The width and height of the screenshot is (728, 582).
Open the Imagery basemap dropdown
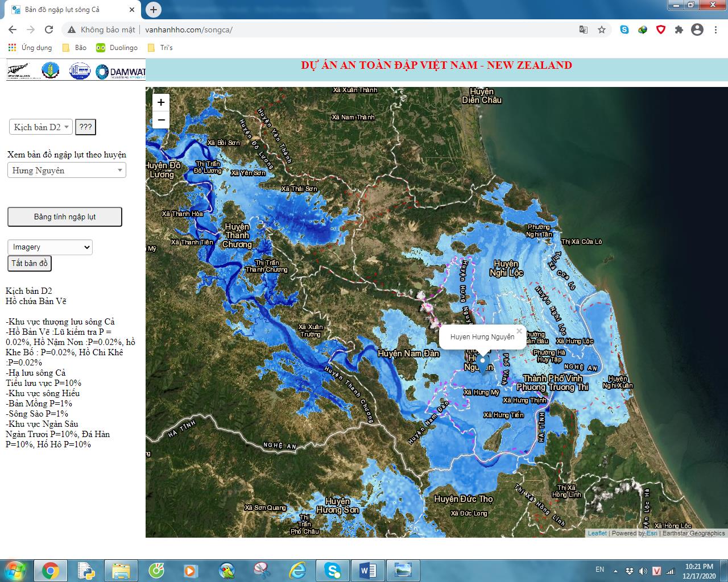coord(50,247)
